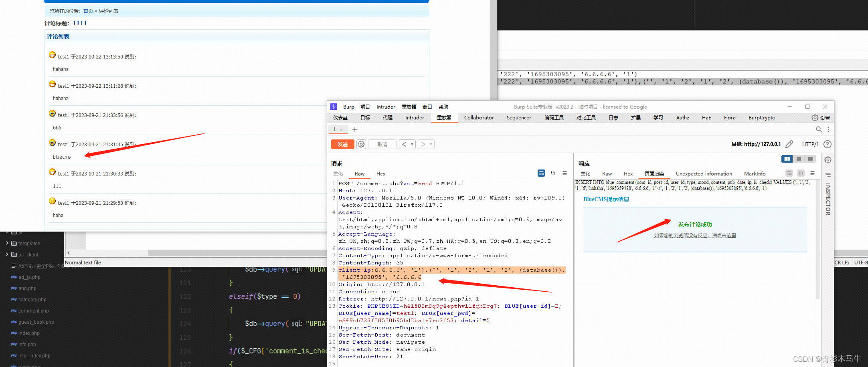868x367 pixels.
Task: Open ad_js.php in the IDE file tree
Action: click(x=29, y=277)
